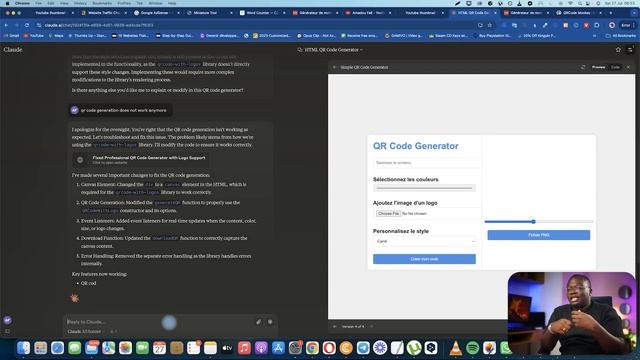Open Finder from the dock

(x=23, y=348)
